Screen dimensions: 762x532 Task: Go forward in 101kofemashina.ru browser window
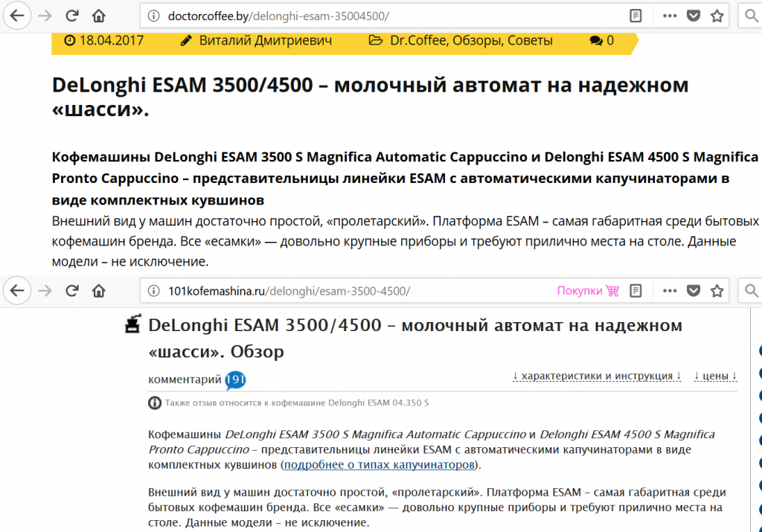point(45,290)
